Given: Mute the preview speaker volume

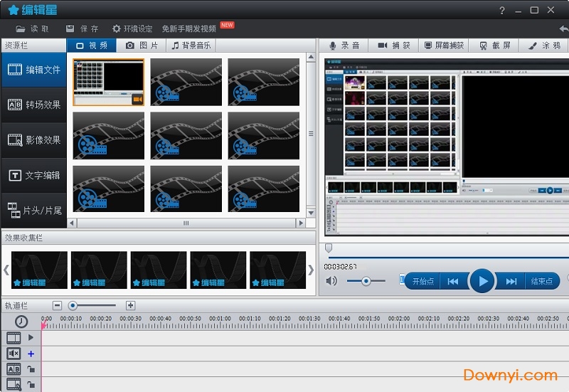Looking at the screenshot, I should click(331, 281).
